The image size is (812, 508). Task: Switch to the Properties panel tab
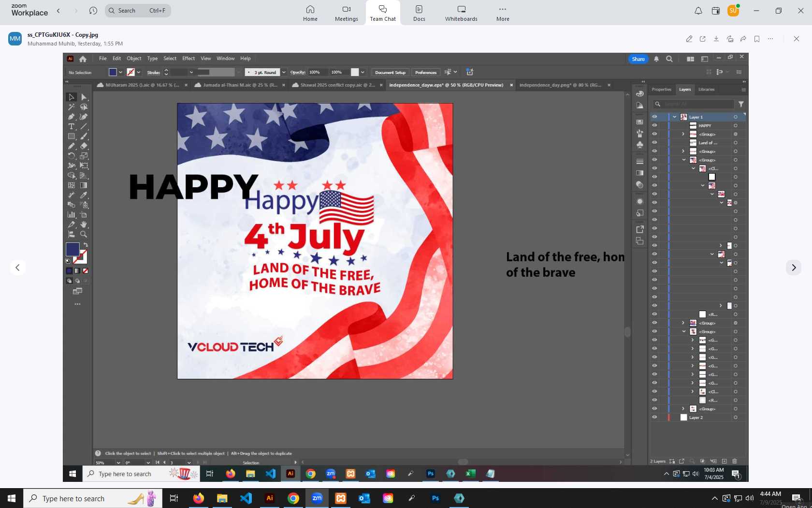tap(661, 90)
